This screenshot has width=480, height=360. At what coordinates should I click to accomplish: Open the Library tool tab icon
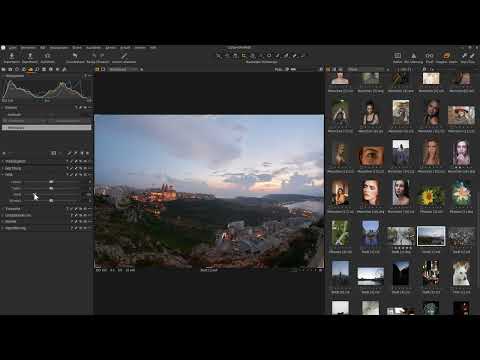3,69
